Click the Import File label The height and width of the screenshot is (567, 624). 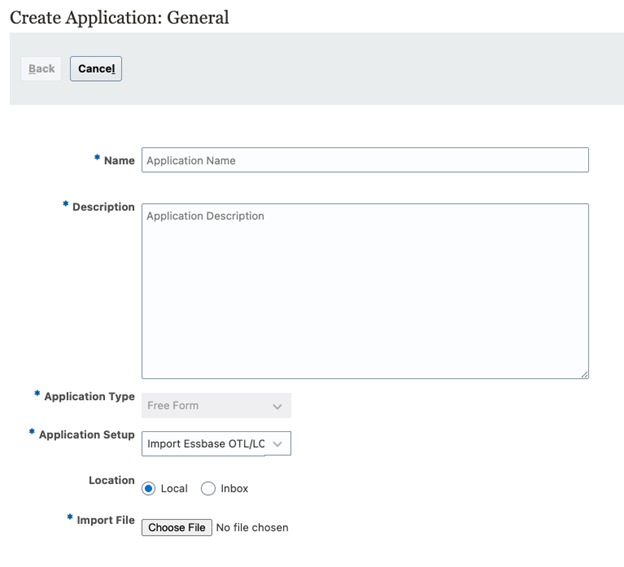(x=105, y=520)
